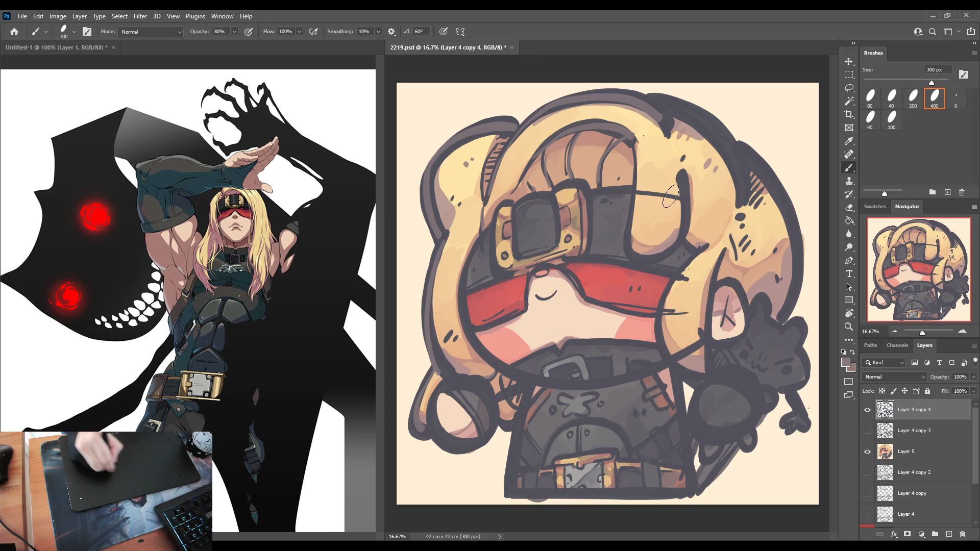
Task: Open the Kind filter dropdown in Layers
Action: coord(884,363)
